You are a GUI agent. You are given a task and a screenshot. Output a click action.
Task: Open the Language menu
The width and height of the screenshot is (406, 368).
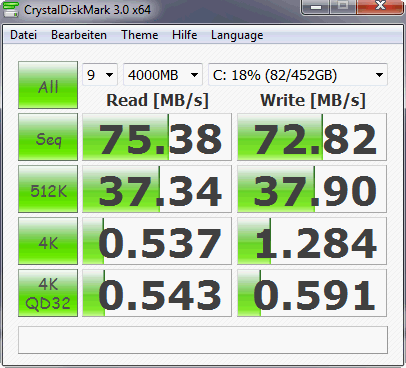click(237, 35)
